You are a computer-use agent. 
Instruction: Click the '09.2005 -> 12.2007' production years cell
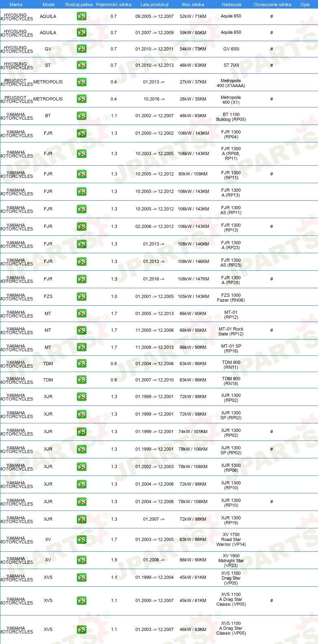[x=155, y=16]
